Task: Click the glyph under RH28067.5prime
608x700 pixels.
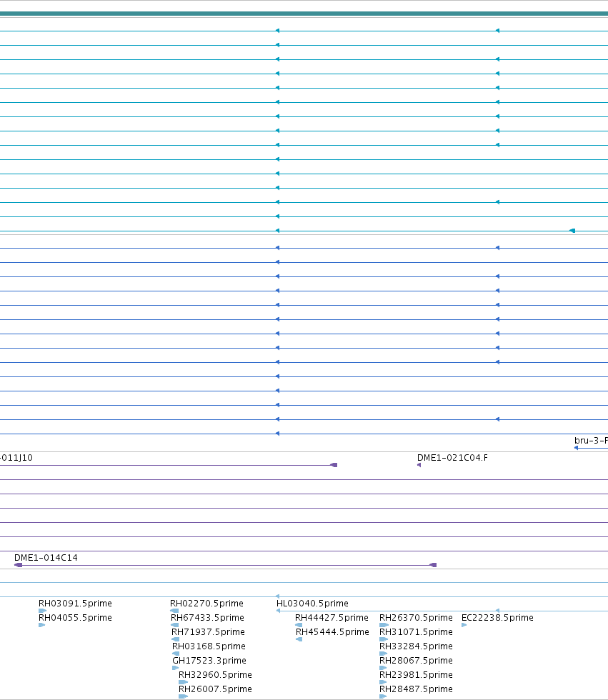Action: [x=383, y=668]
